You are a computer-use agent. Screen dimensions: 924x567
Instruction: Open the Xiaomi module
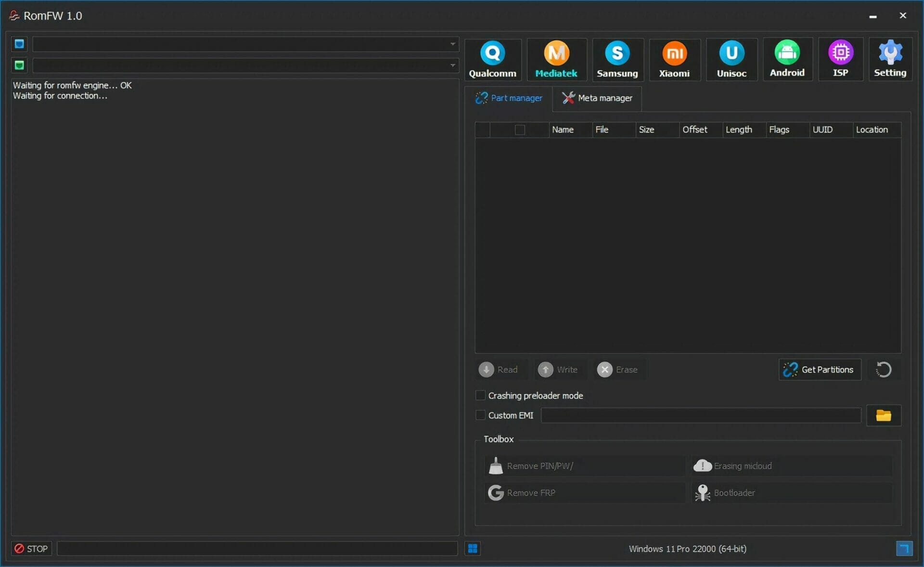[x=674, y=59]
